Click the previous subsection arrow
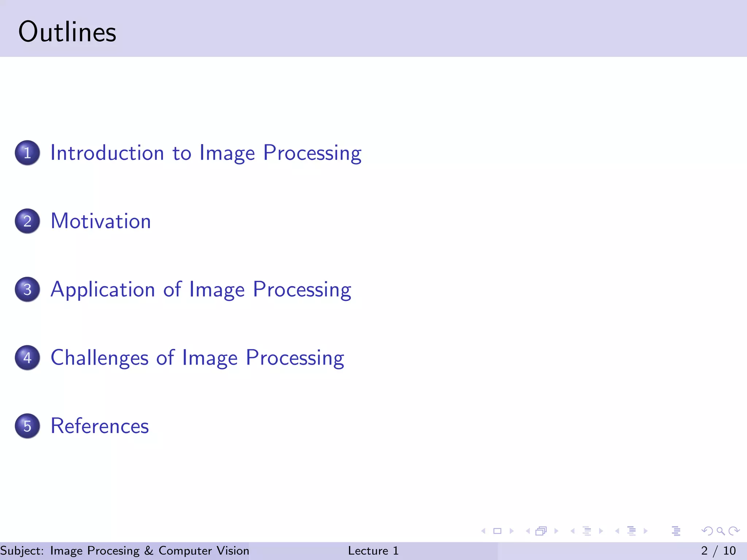Image resolution: width=747 pixels, height=560 pixels. point(573,531)
